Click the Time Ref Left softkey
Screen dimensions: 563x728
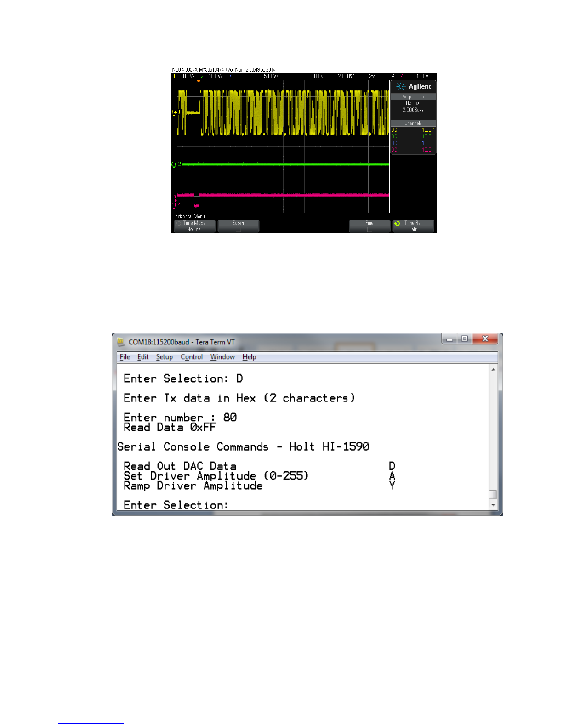pyautogui.click(x=413, y=226)
